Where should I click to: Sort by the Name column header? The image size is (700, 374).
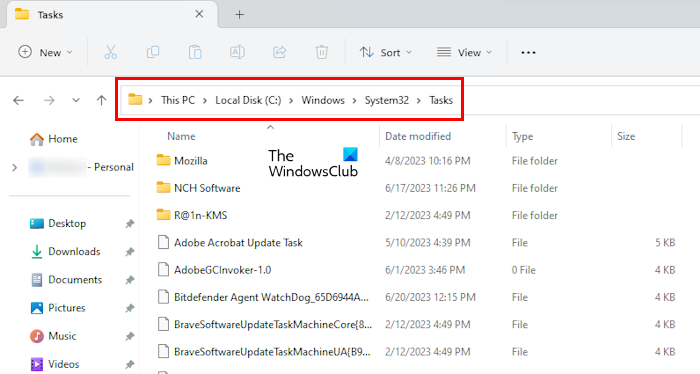coord(181,136)
